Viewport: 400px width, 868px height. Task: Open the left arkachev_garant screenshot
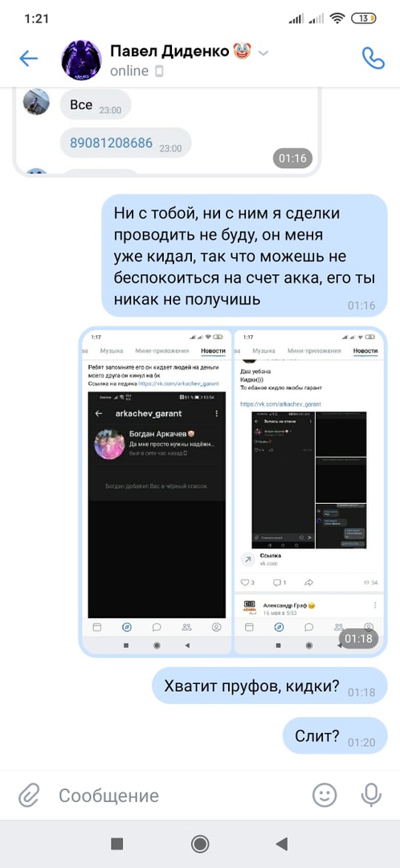[157, 492]
